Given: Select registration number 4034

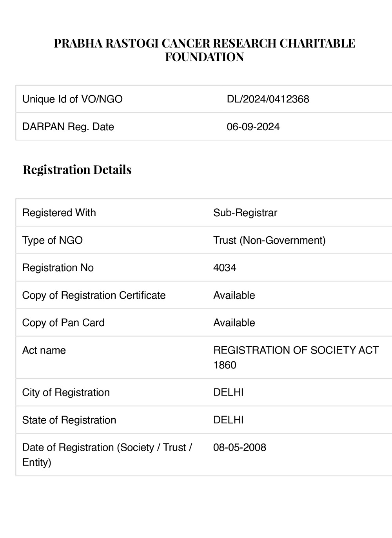Looking at the screenshot, I should pos(225,268).
